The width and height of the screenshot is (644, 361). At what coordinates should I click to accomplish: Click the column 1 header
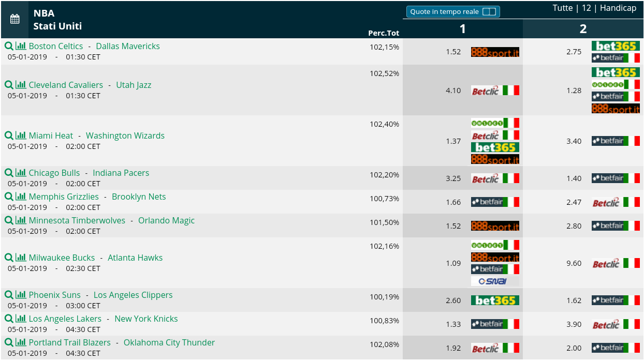point(463,29)
